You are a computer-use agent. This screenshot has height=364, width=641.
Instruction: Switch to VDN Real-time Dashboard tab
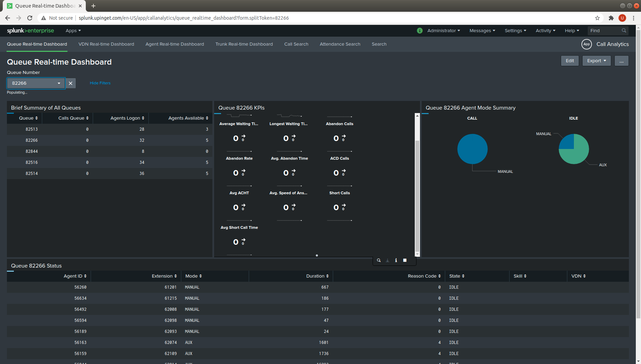106,44
